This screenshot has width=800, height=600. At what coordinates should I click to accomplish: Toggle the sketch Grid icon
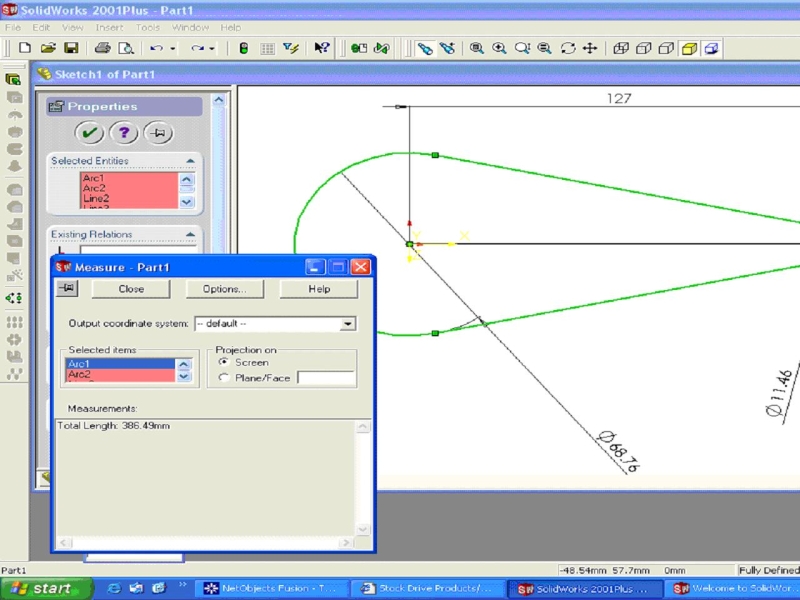[x=267, y=49]
